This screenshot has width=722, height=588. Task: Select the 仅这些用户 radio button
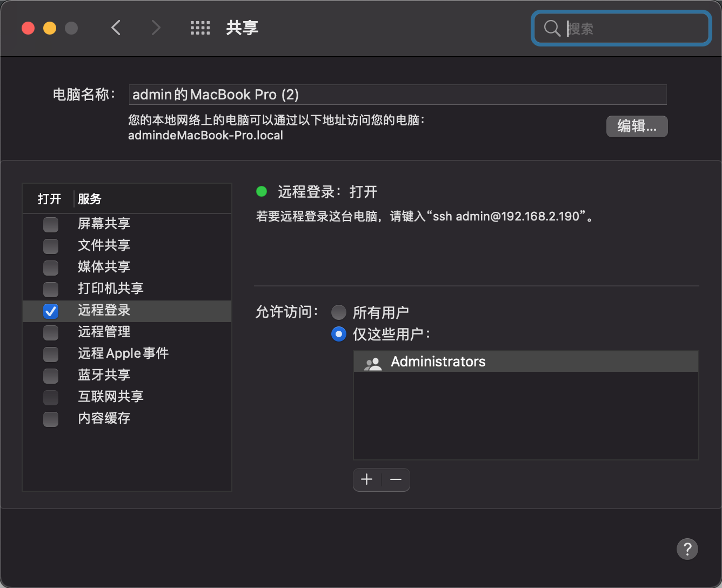coord(339,334)
